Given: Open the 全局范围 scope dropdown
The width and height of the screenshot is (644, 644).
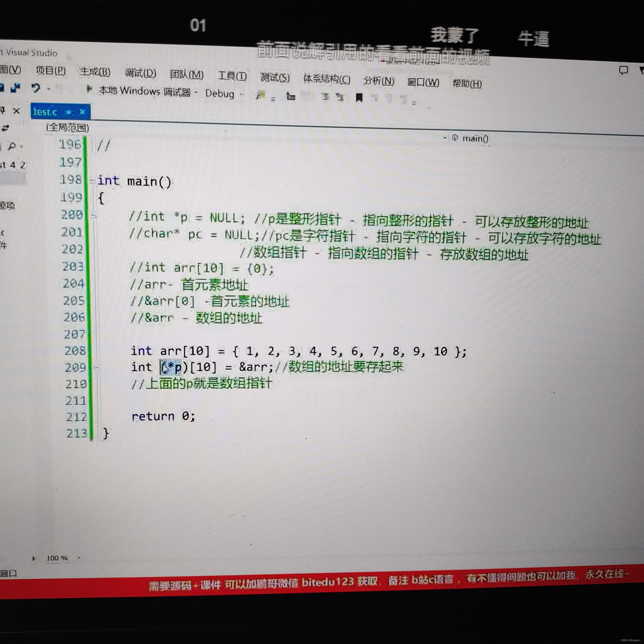Looking at the screenshot, I should [68, 127].
